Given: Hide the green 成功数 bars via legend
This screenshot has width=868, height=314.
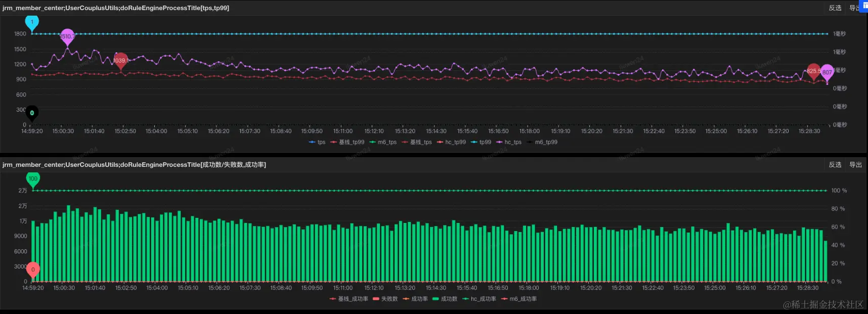Looking at the screenshot, I should 445,299.
